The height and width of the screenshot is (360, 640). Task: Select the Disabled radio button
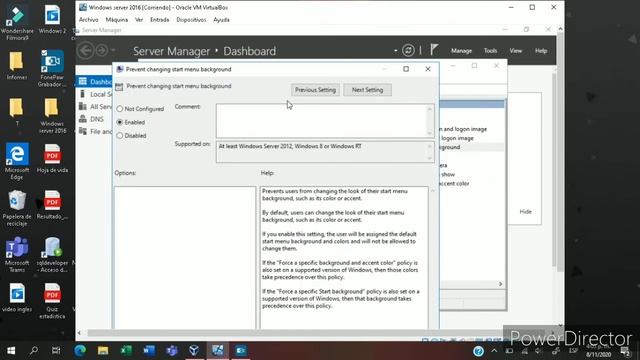(x=120, y=136)
